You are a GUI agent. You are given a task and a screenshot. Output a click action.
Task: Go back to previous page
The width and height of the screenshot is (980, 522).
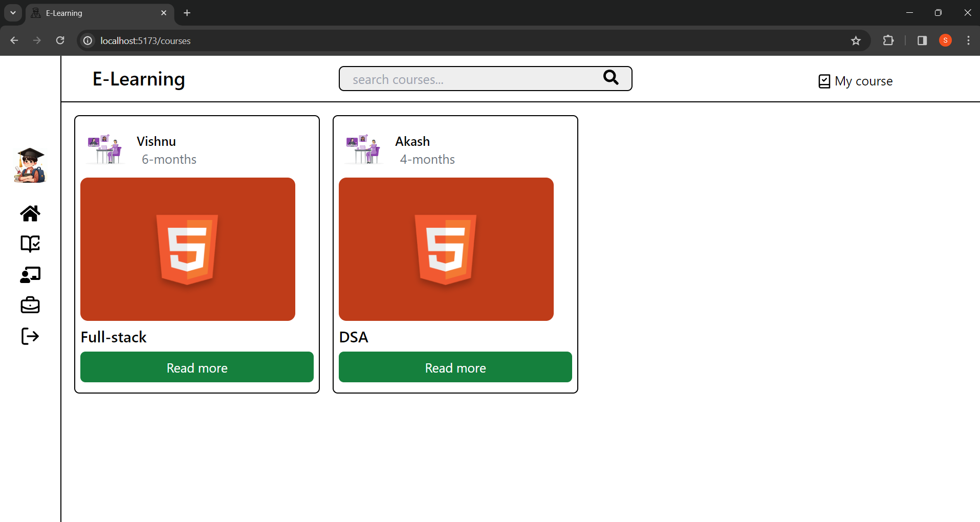tap(14, 40)
